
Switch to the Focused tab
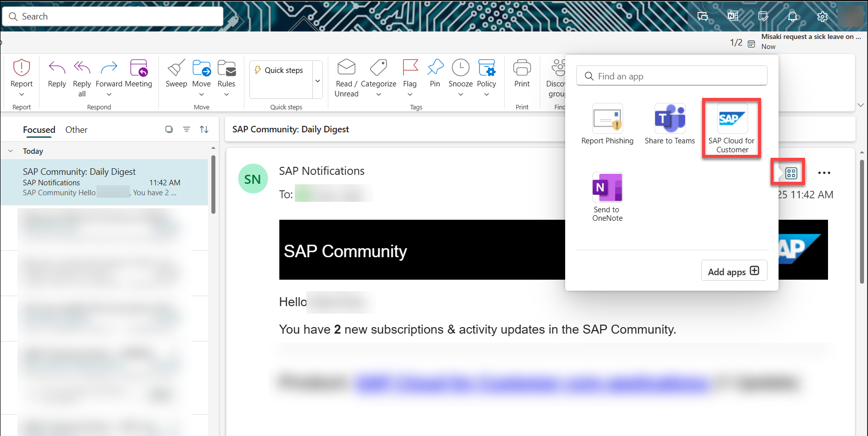click(x=39, y=130)
